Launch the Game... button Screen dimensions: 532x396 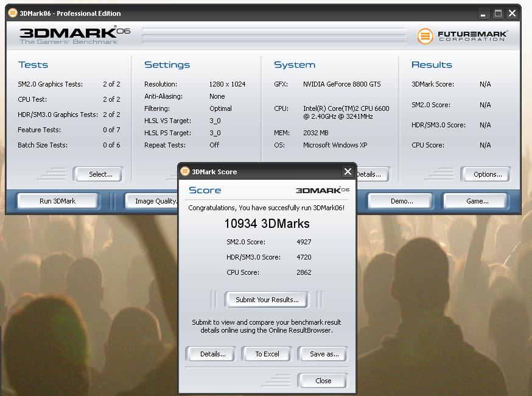coord(475,201)
